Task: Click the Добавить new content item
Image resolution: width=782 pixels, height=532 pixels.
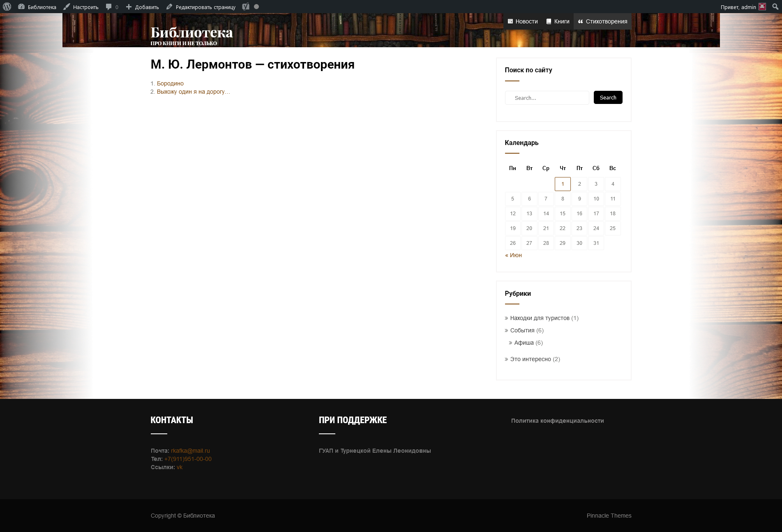Action: click(x=142, y=7)
